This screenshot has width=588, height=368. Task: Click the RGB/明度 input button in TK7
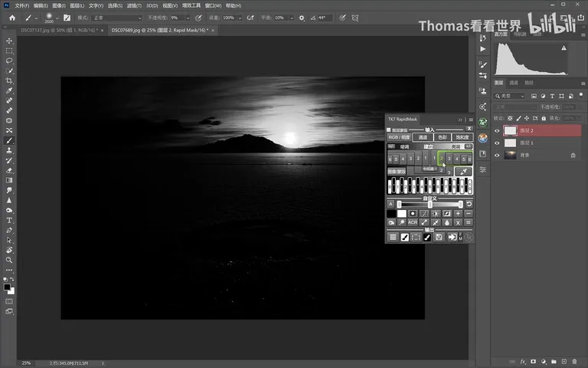(399, 137)
